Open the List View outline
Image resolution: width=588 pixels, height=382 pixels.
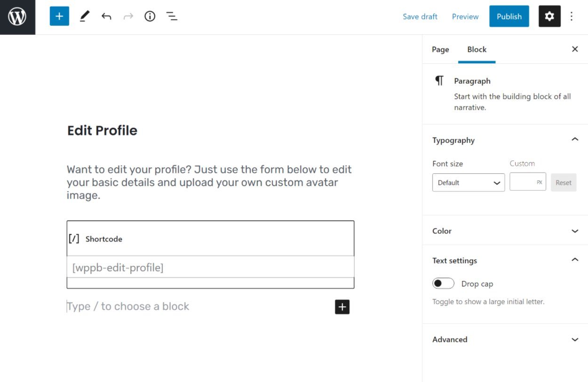pos(172,16)
